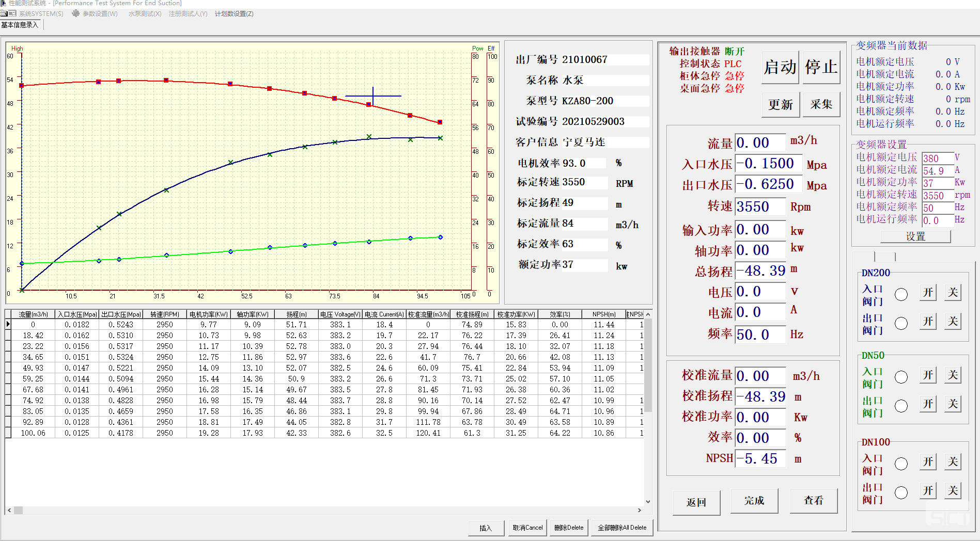Click the table's vertical scrollbar down arrow
The image size is (980, 541).
click(648, 501)
